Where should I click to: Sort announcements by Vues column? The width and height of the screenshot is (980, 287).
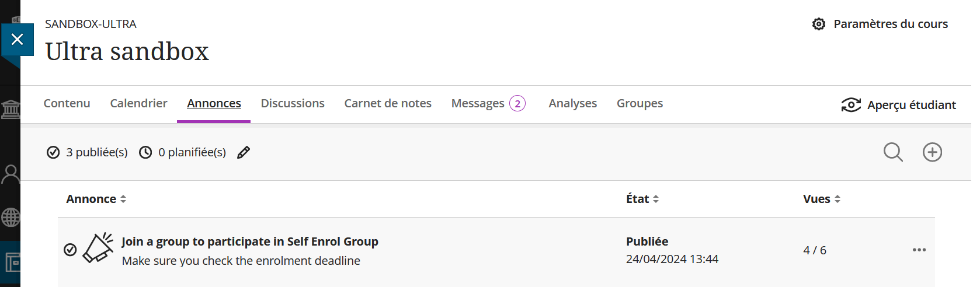[x=821, y=199]
